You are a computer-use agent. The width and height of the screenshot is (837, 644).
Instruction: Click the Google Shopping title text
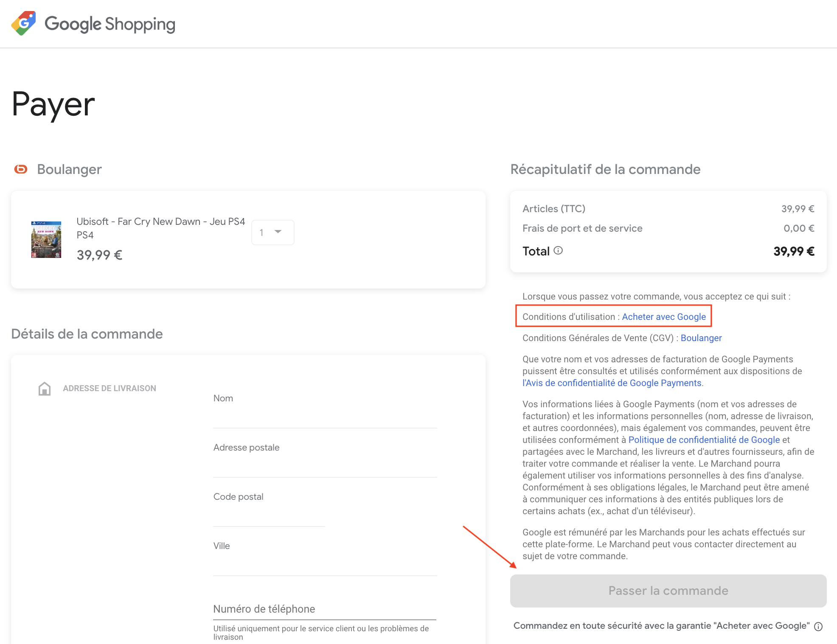click(110, 24)
